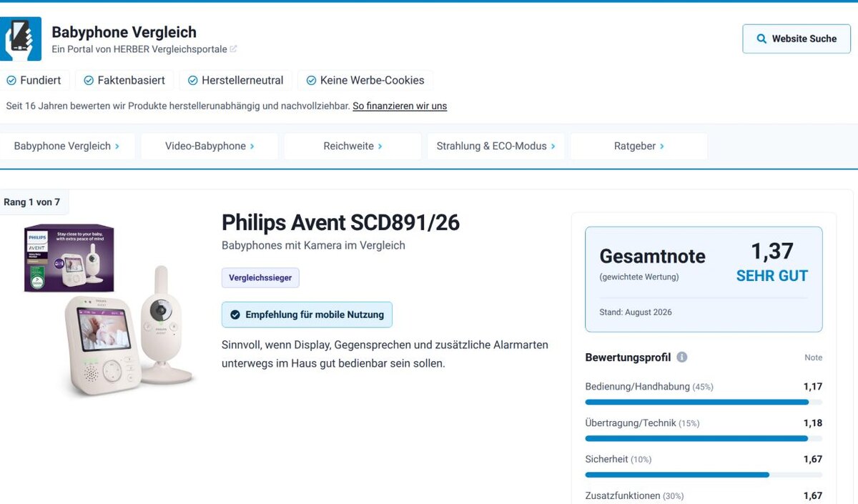Viewport: 858px width, 504px height.
Task: Open the Reichweite navigation tab
Action: [352, 146]
